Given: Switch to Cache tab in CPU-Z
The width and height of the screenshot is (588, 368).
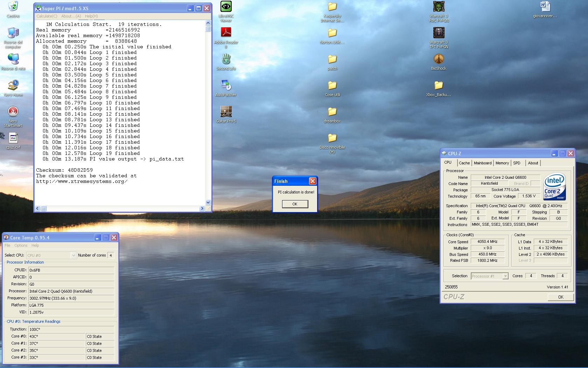Looking at the screenshot, I should (464, 163).
